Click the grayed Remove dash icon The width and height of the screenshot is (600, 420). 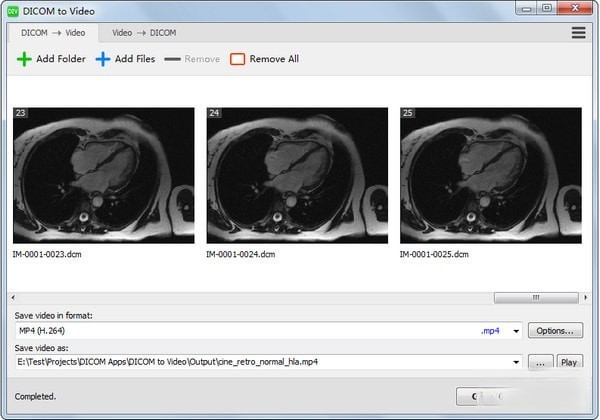172,59
